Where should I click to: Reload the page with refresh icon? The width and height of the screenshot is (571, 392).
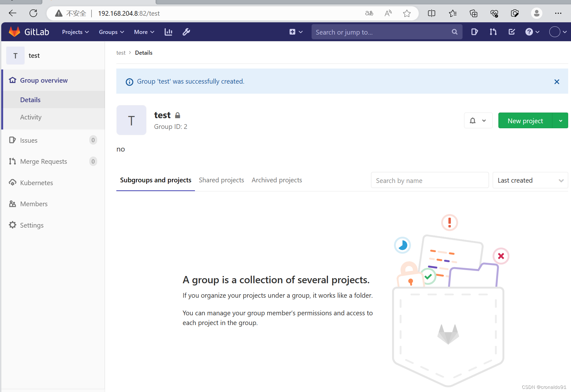point(33,13)
